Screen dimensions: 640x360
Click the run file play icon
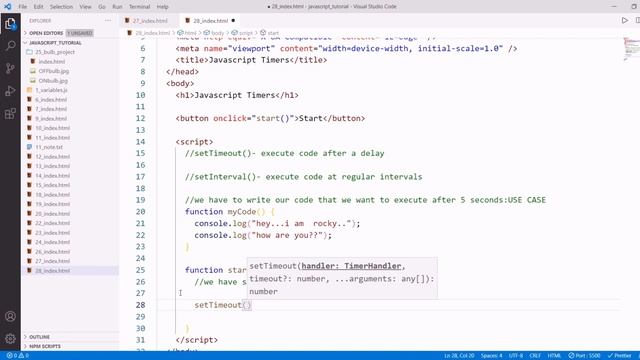tap(624, 20)
